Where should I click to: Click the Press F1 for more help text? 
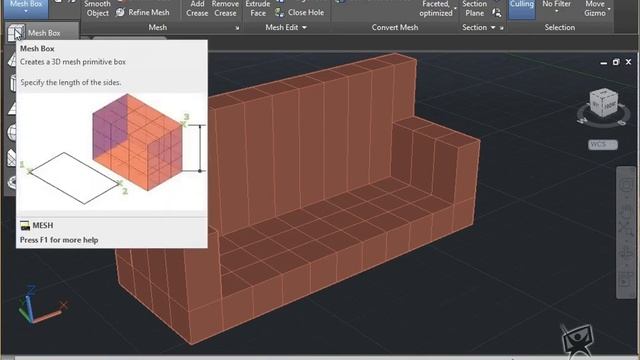click(59, 240)
